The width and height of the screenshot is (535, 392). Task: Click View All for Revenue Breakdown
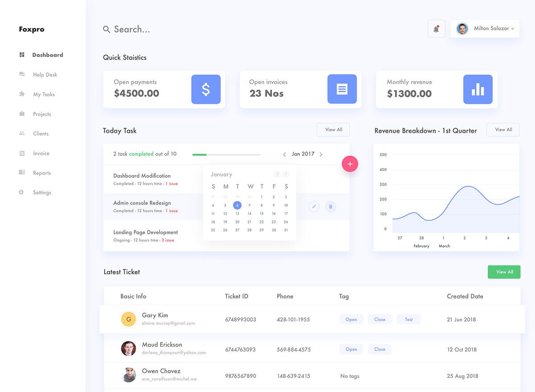(x=503, y=130)
